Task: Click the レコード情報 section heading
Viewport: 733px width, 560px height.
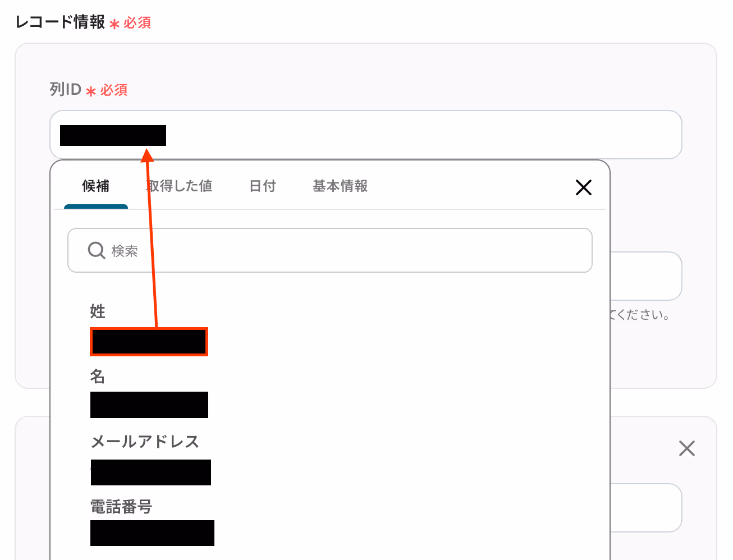Action: pyautogui.click(x=61, y=22)
